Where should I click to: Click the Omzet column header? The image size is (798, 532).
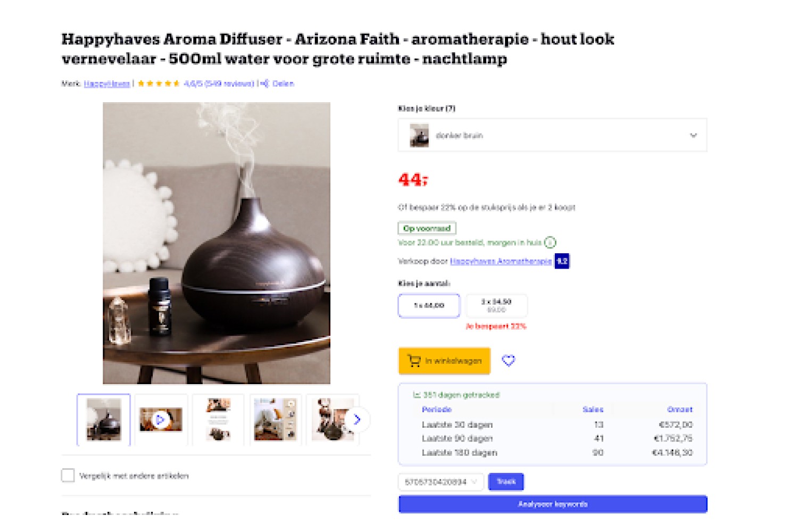point(680,409)
